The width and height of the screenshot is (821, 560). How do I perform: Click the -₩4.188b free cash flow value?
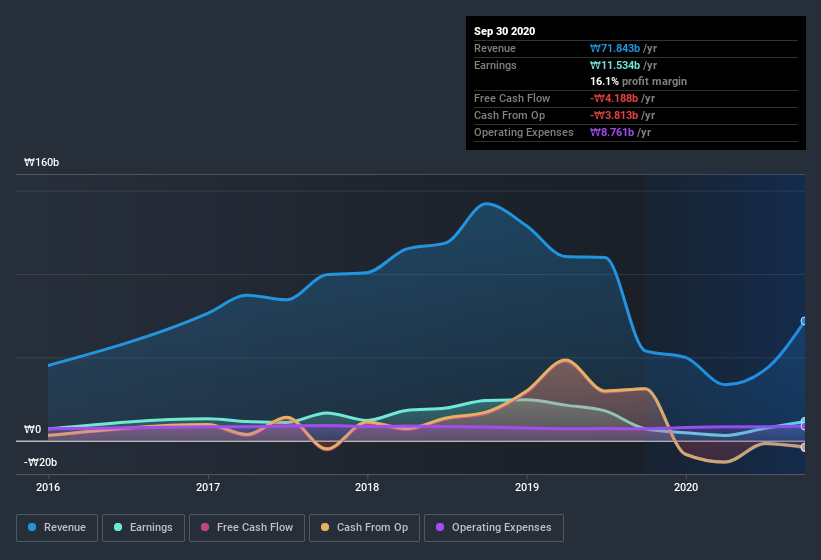(614, 98)
